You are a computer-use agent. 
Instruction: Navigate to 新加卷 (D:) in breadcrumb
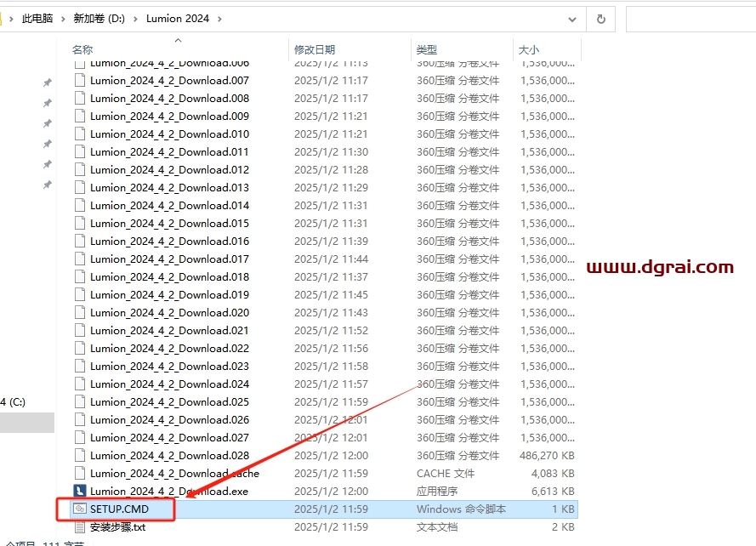coord(99,19)
